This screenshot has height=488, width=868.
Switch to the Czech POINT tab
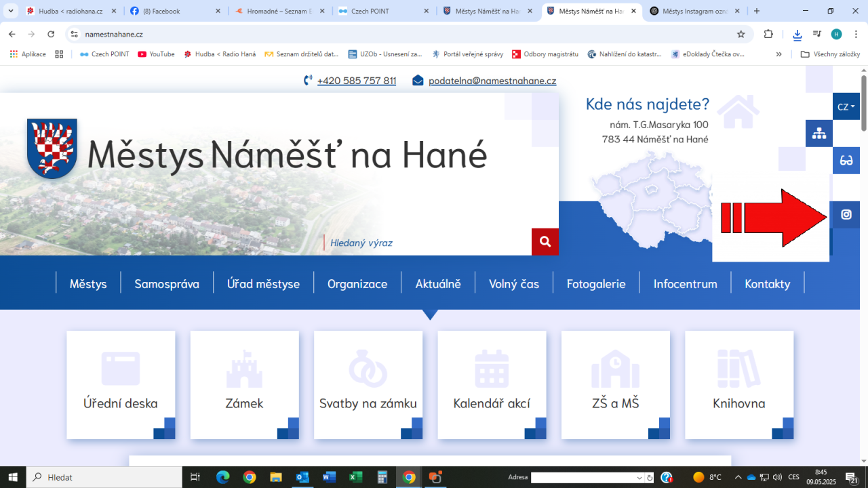(x=383, y=11)
